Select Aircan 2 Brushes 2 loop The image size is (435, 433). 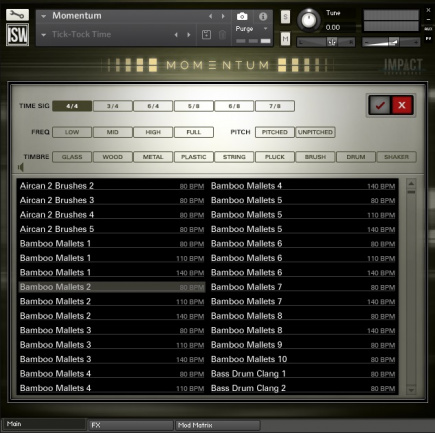pyautogui.click(x=112, y=186)
